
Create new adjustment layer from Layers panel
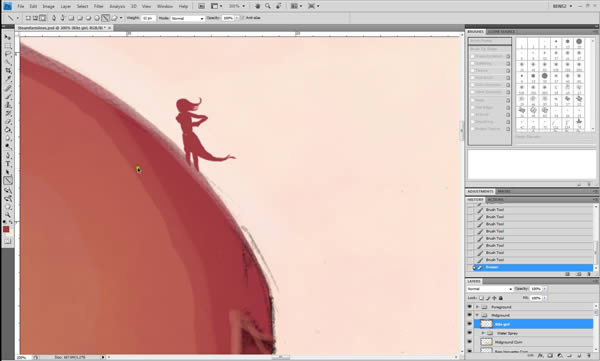click(x=560, y=356)
